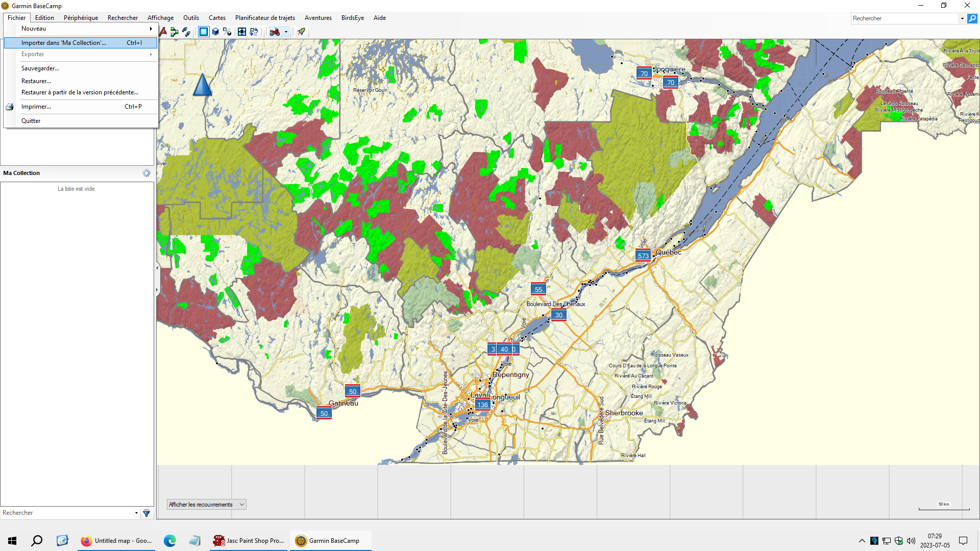Click the Windows taskbar search icon
Image resolution: width=980 pixels, height=551 pixels.
pyautogui.click(x=37, y=541)
